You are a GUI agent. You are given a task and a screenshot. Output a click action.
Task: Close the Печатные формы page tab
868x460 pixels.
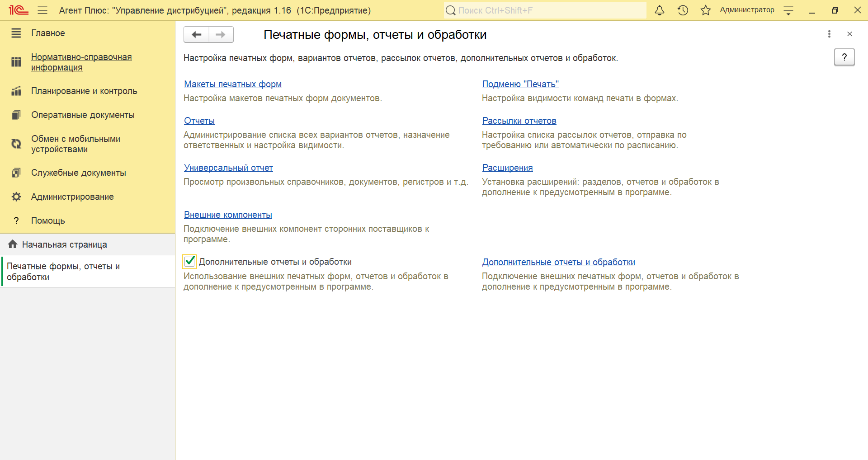pyautogui.click(x=849, y=34)
